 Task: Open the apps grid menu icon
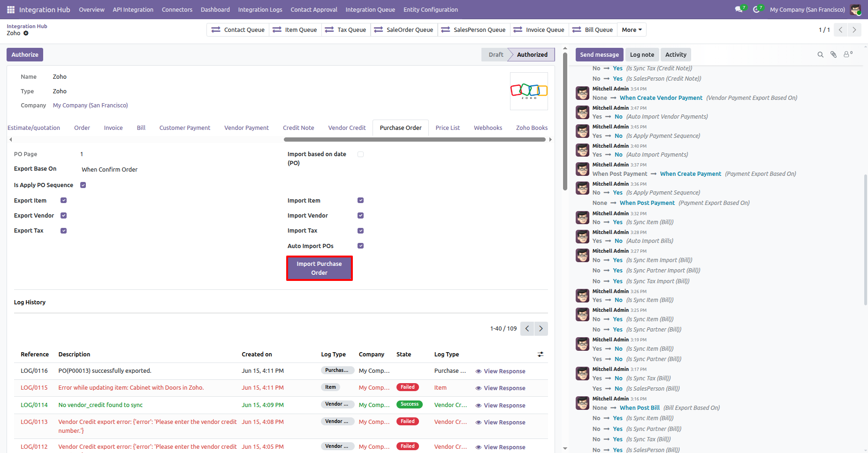tap(11, 9)
